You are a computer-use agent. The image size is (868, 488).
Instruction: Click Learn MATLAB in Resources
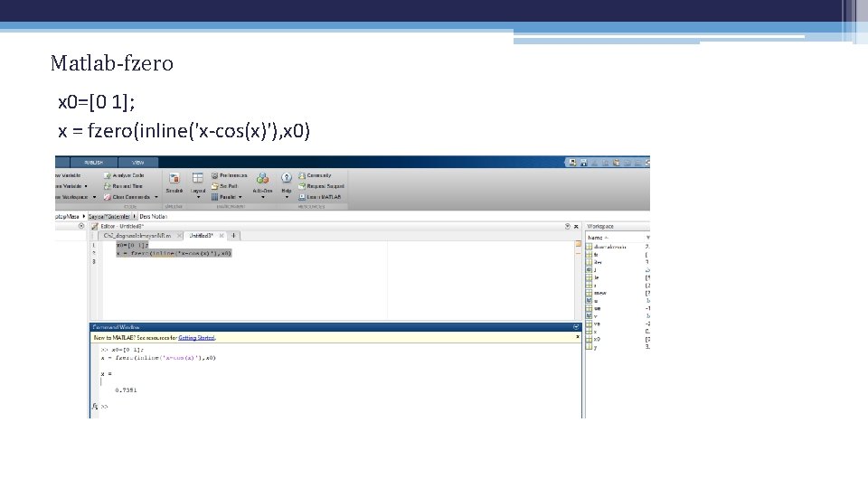click(x=320, y=197)
